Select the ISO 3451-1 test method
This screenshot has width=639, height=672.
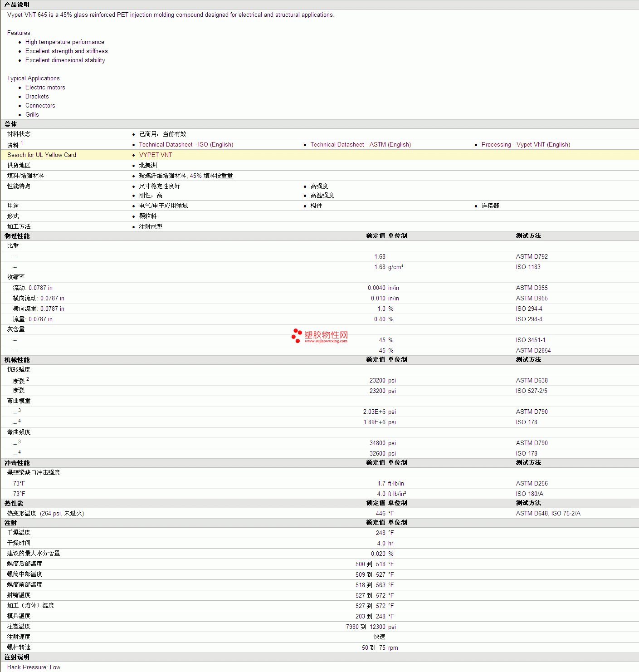[531, 340]
